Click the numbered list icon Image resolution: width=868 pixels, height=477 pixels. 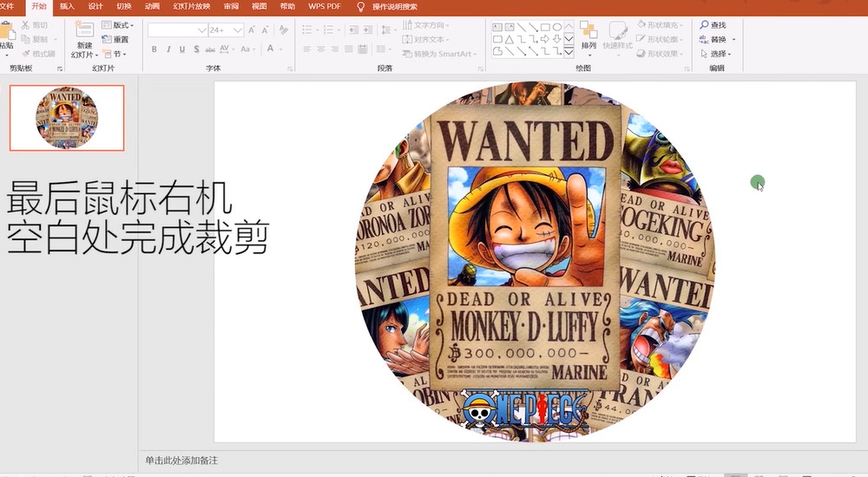click(330, 29)
